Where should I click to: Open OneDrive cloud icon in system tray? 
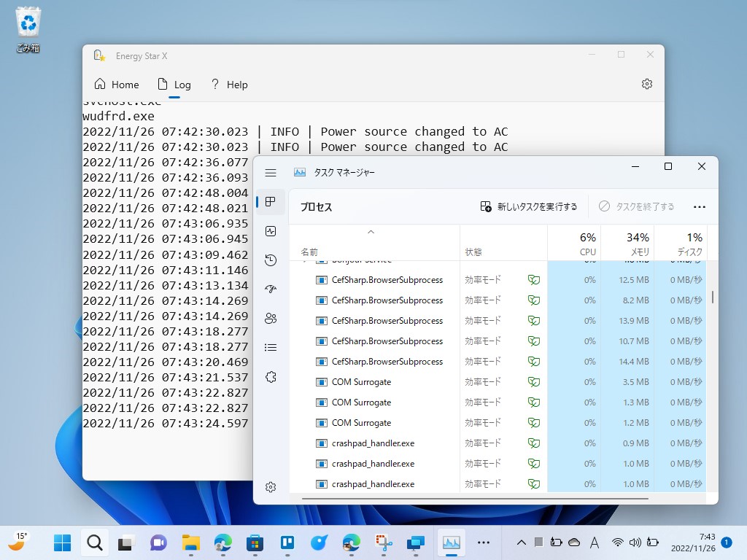[x=574, y=542]
